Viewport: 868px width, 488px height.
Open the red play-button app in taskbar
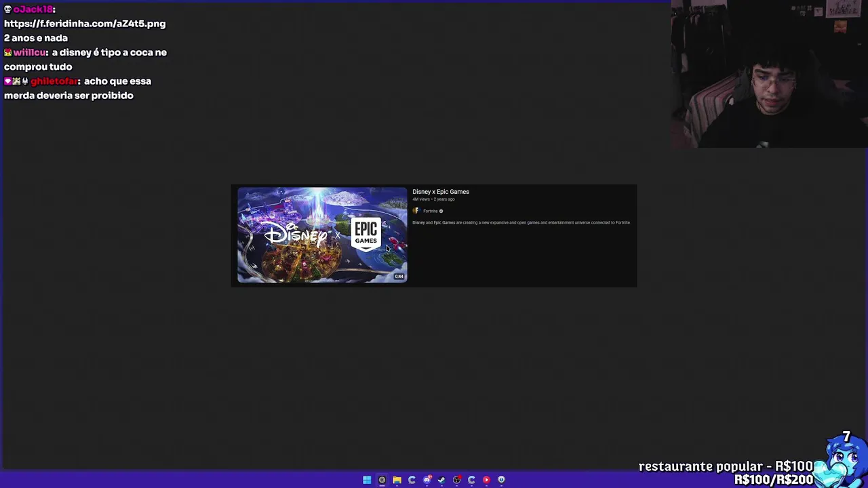point(486,480)
